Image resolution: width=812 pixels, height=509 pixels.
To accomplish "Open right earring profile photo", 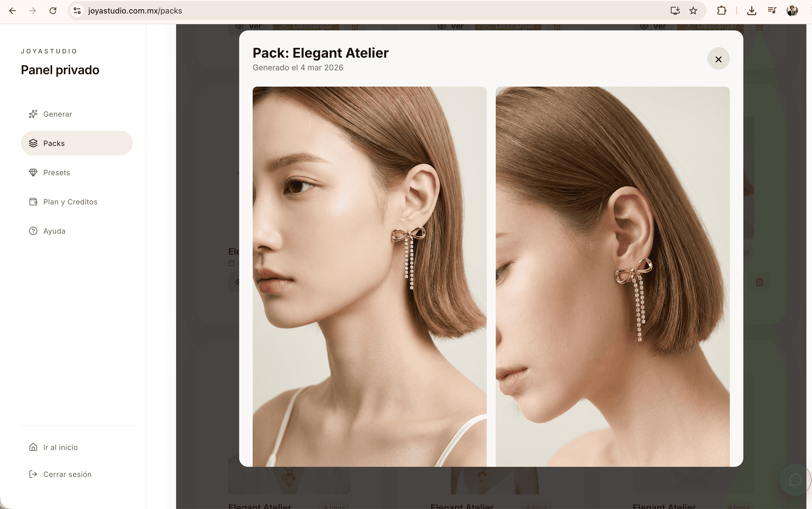I will 612,276.
